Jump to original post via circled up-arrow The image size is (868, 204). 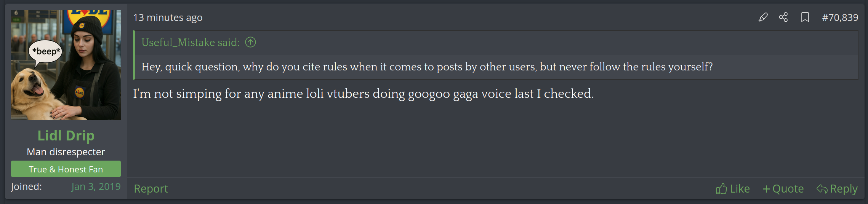[x=250, y=42]
